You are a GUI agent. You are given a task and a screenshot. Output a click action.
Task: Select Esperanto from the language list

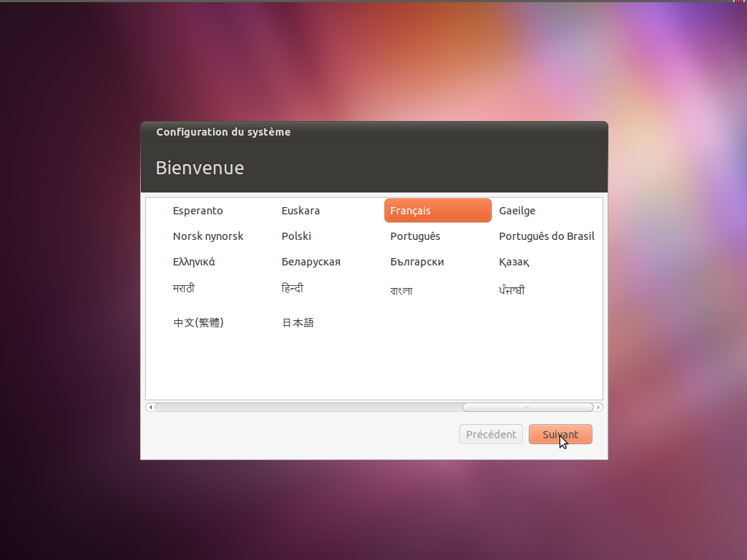pyautogui.click(x=198, y=211)
